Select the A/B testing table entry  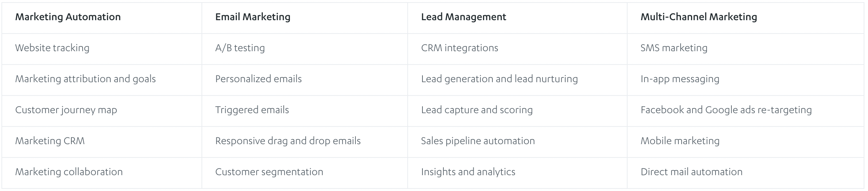240,48
